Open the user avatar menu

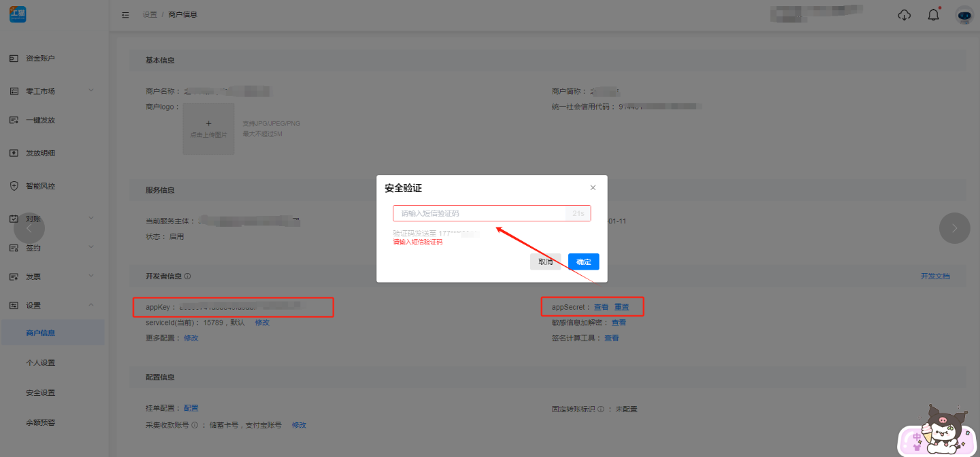[x=964, y=15]
